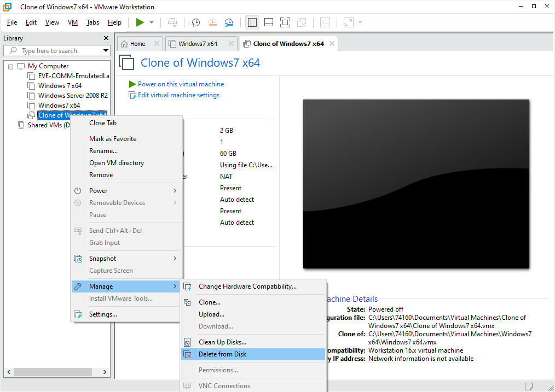Image resolution: width=555 pixels, height=392 pixels.
Task: Click the library horizontal scrollbar thumb
Action: point(53,372)
